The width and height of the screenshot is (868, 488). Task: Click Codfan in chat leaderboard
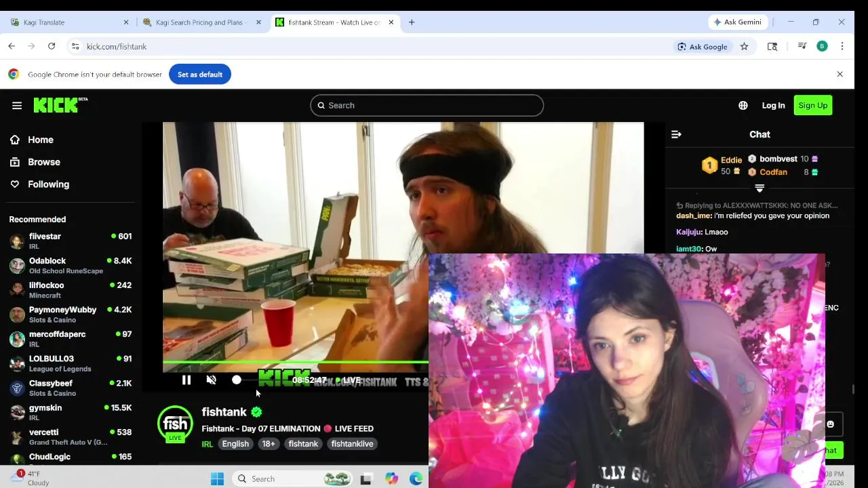coord(783,172)
